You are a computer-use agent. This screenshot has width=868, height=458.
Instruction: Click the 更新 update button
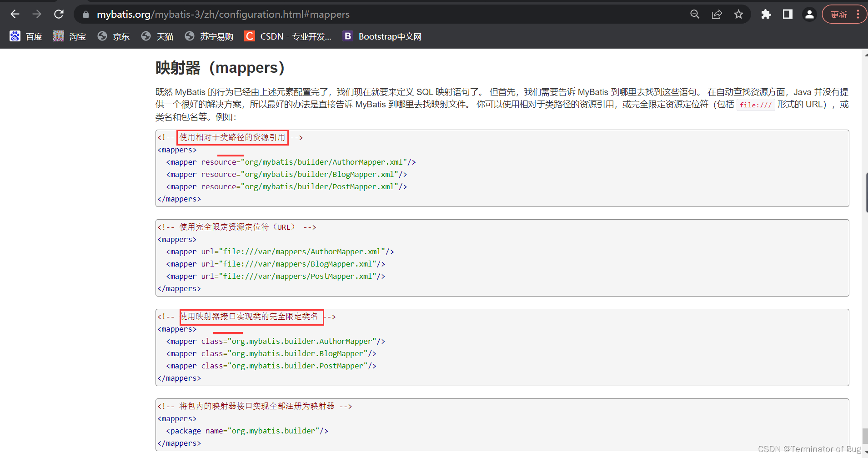click(x=839, y=15)
